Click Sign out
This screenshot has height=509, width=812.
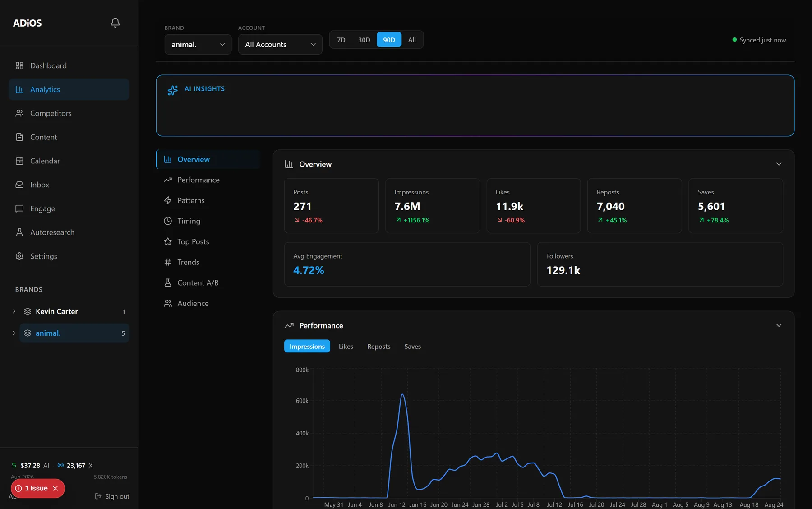pos(112,496)
